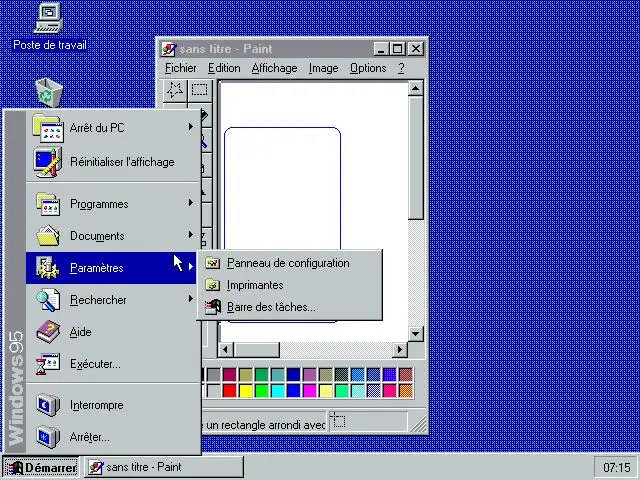
Task: Click the 07:15 taskbar clock
Action: pyautogui.click(x=616, y=467)
